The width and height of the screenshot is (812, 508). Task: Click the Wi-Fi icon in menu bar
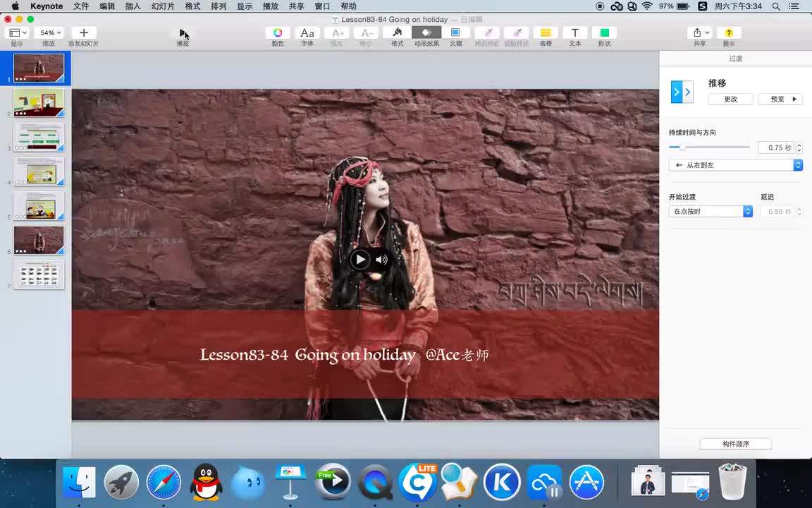click(647, 6)
